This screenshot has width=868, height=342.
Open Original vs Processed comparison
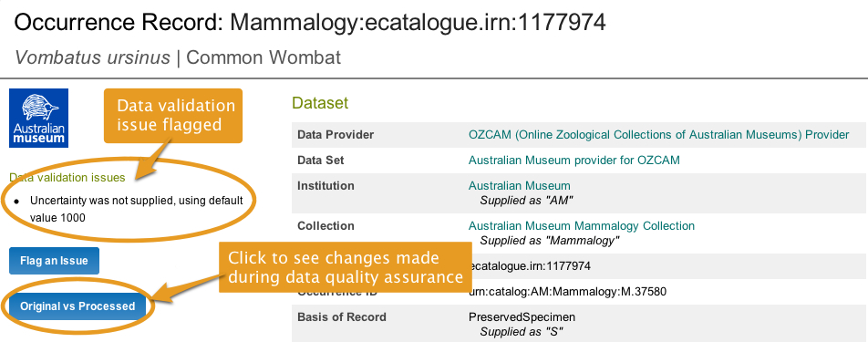(77, 306)
